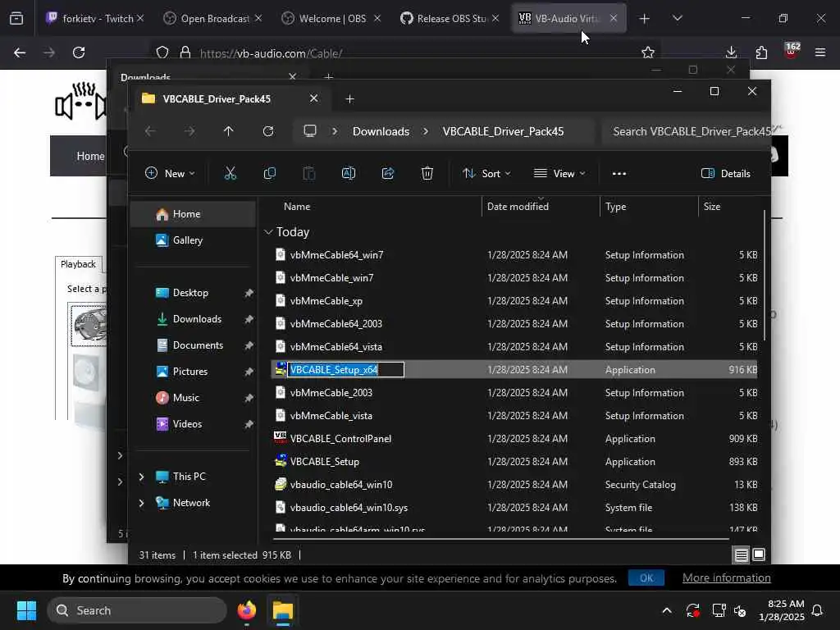
Task: Switch to forkietv - Twitch tab
Action: click(95, 19)
